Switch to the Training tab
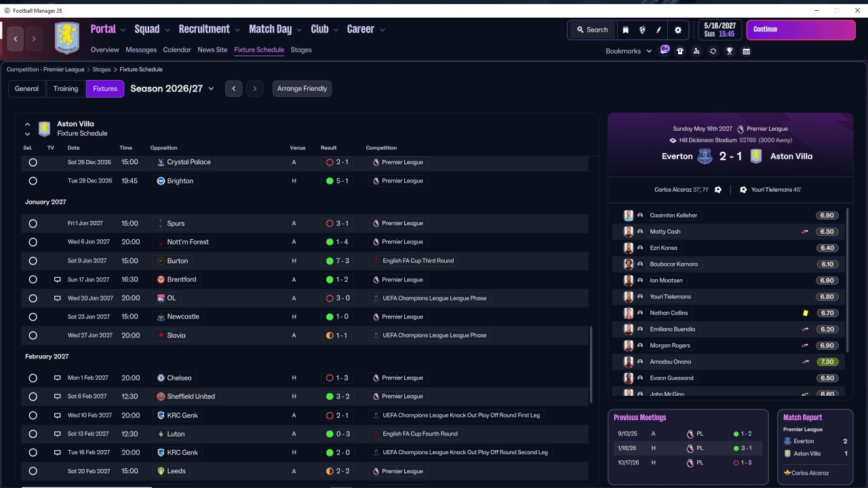Screen dimensions: 868x488 (66, 89)
